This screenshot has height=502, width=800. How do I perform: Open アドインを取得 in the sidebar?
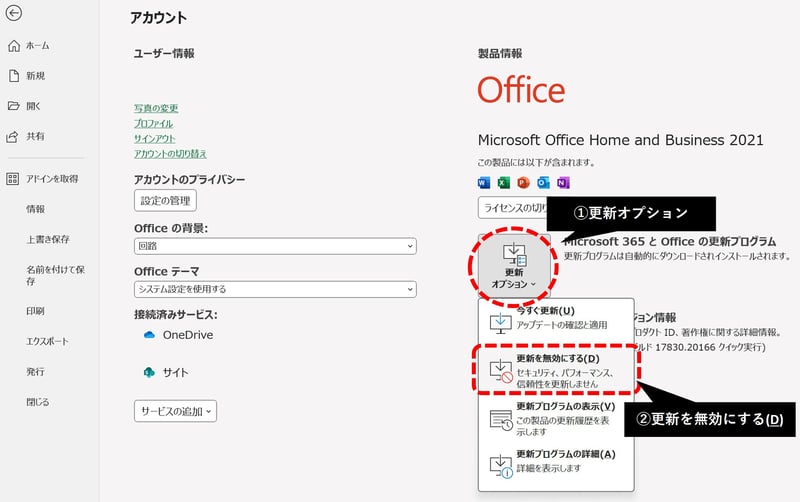pyautogui.click(x=42, y=179)
